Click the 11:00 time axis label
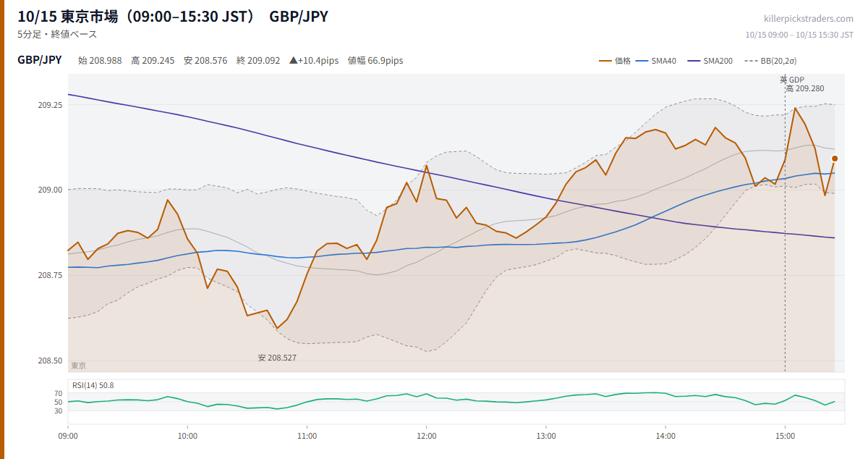The width and height of the screenshot is (868, 459). pos(307,436)
